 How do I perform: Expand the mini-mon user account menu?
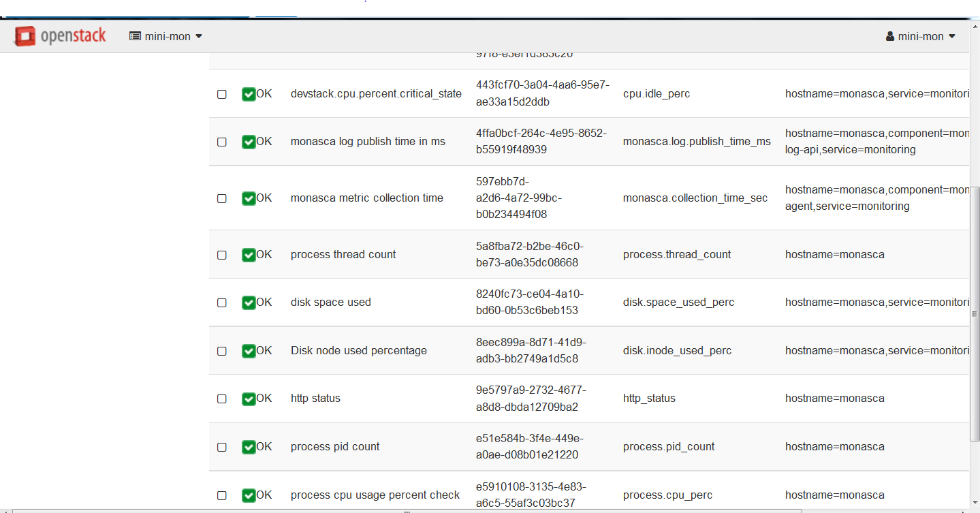click(921, 36)
